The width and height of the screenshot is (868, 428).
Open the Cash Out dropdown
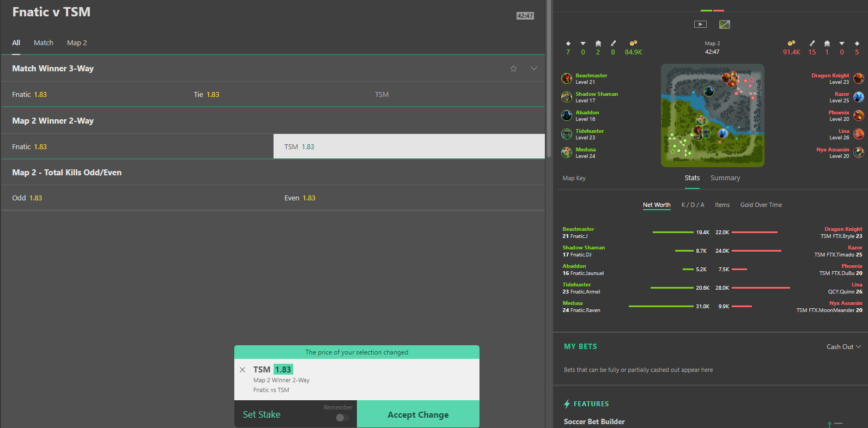tap(843, 347)
